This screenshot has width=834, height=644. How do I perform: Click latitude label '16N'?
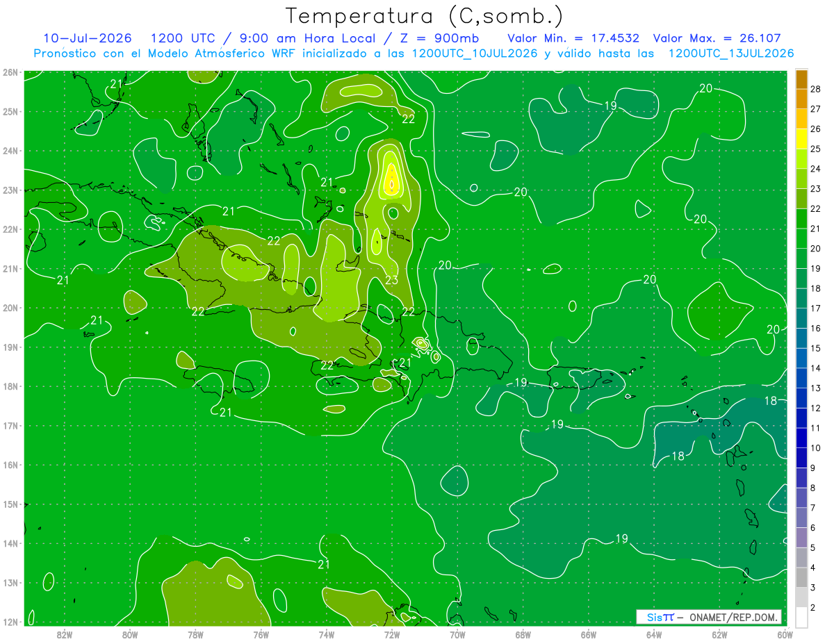click(x=10, y=465)
